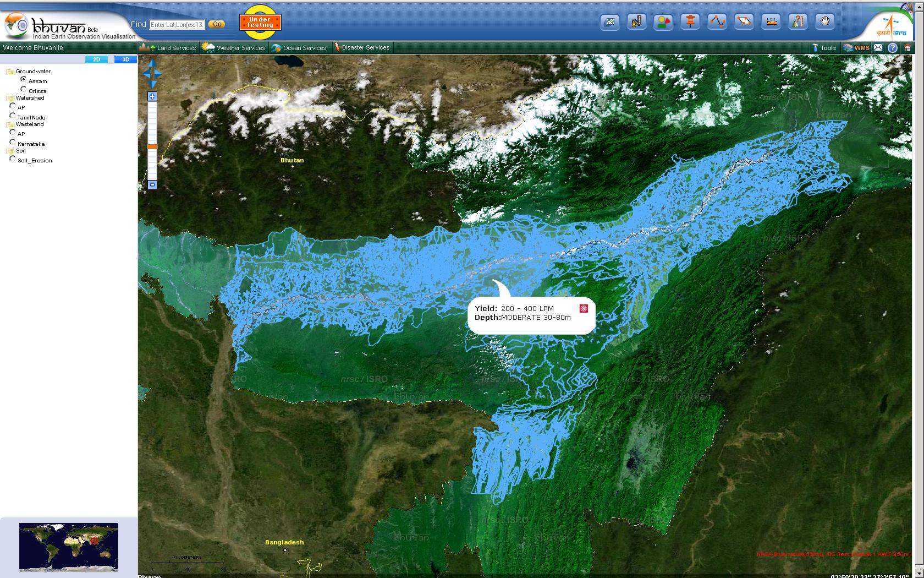Image resolution: width=924 pixels, height=578 pixels.
Task: Collapse the Wasteland folder
Action: point(10,124)
